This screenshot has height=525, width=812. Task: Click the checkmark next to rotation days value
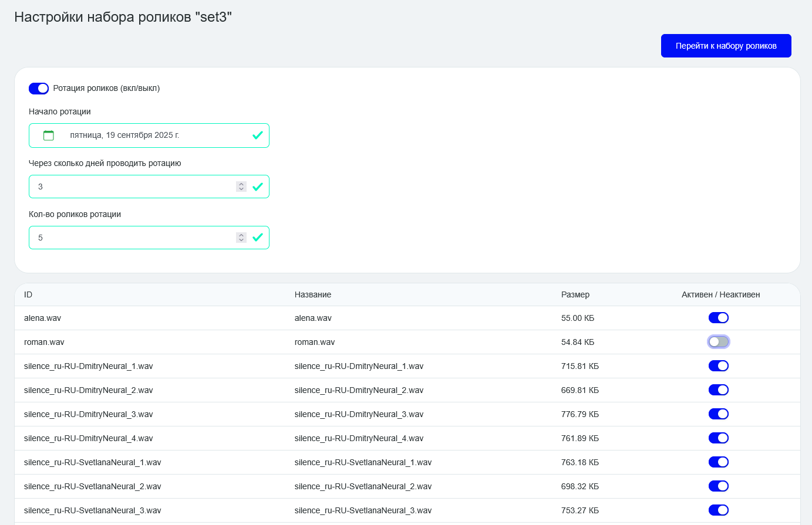click(257, 187)
